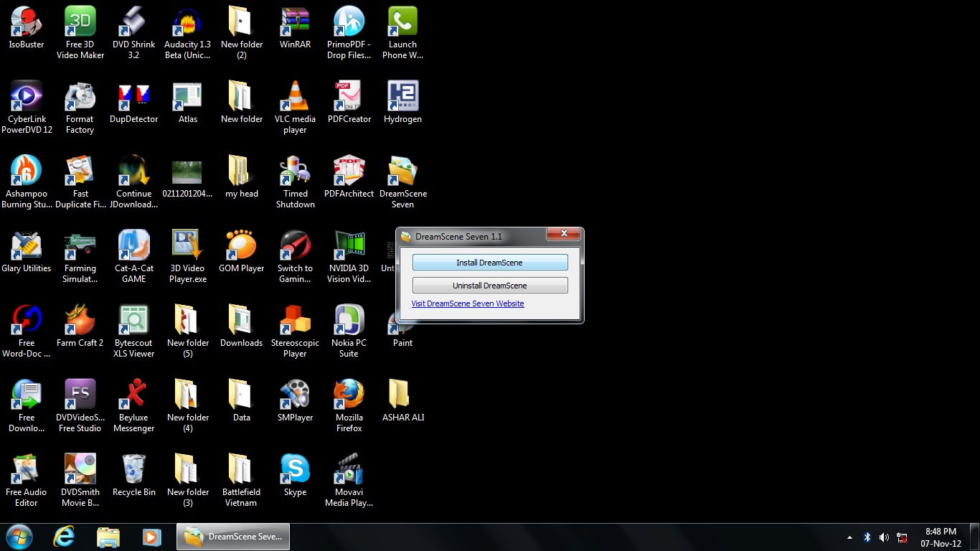Viewport: 980px width, 551px height.
Task: Select the Format Factory icon
Action: pyautogui.click(x=80, y=108)
